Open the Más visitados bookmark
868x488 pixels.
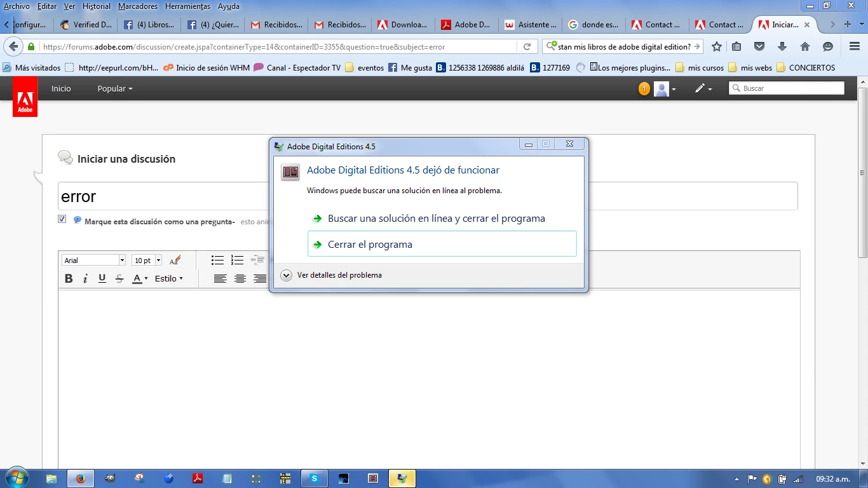tap(32, 67)
